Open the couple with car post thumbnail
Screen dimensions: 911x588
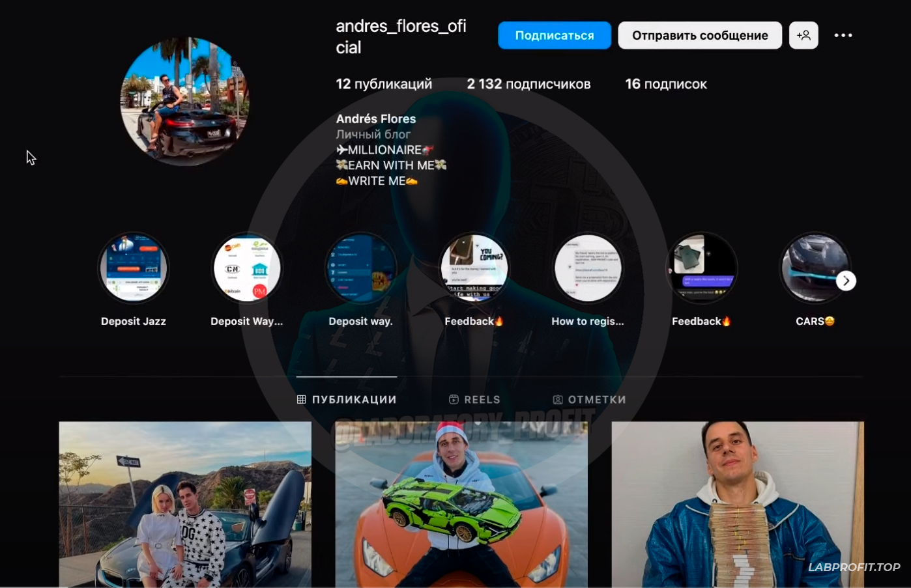185,505
